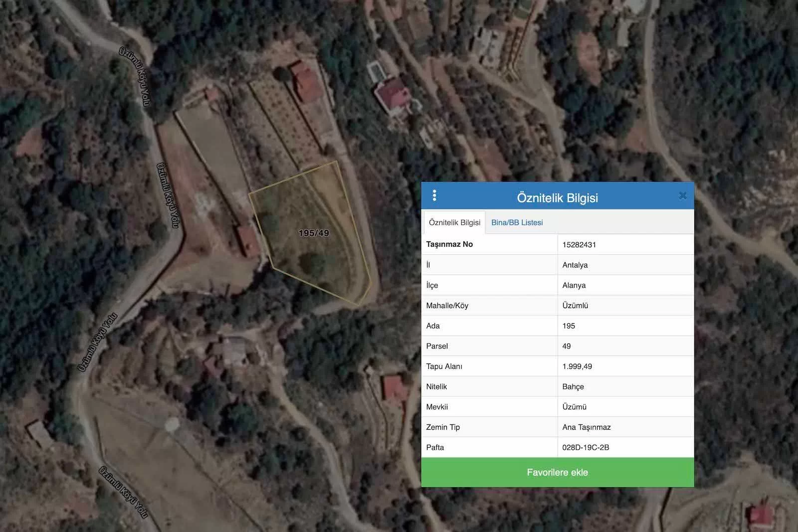Click the Parsel value 49
This screenshot has height=532, width=798.
click(x=567, y=346)
